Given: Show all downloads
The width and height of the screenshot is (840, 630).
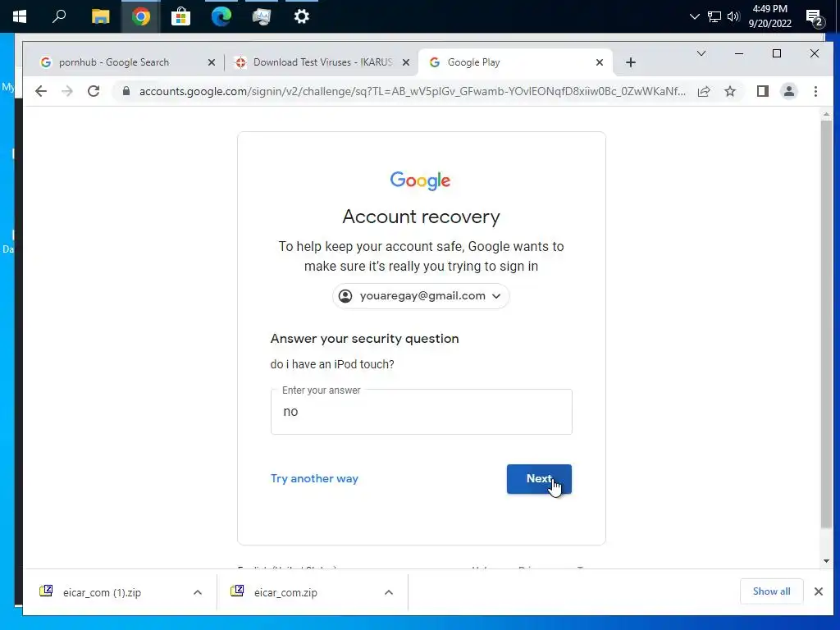Looking at the screenshot, I should click(771, 591).
